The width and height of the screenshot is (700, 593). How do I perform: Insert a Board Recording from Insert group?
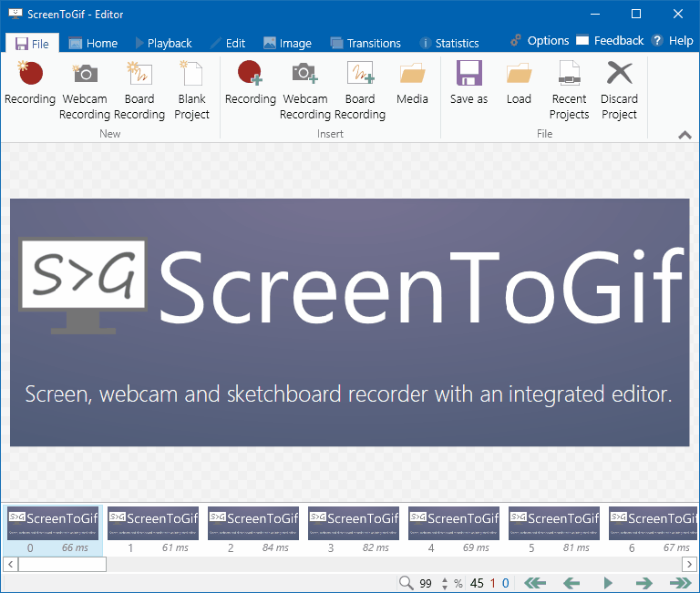pyautogui.click(x=360, y=90)
